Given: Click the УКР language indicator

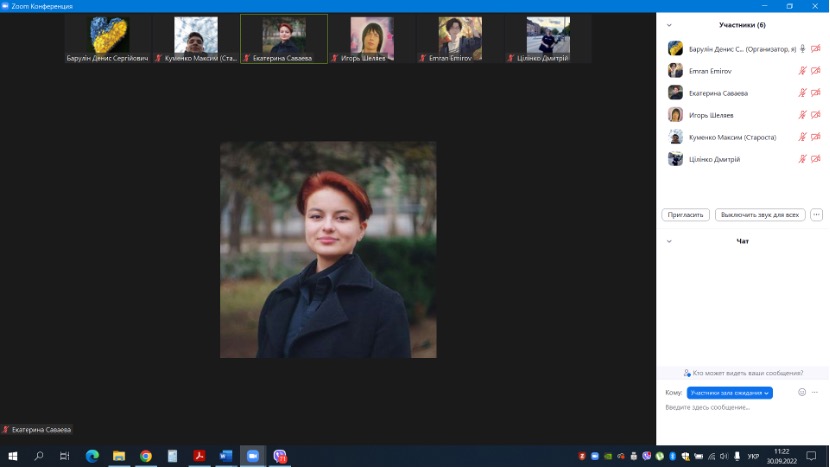Looking at the screenshot, I should [x=753, y=456].
